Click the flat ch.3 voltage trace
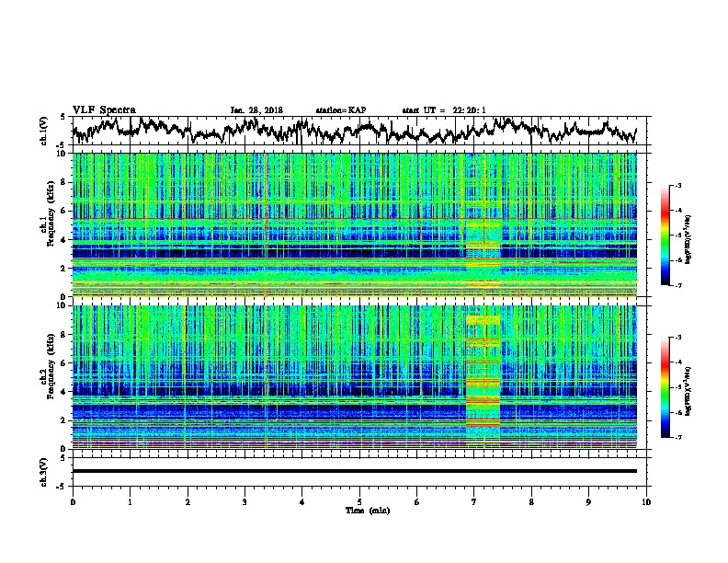Screen dimensions: 728x563 pyautogui.click(x=354, y=471)
